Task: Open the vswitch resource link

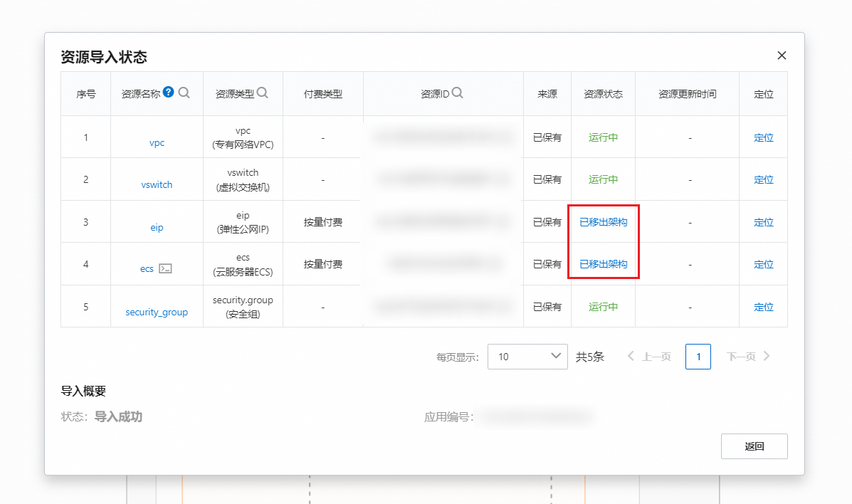Action: tap(157, 185)
